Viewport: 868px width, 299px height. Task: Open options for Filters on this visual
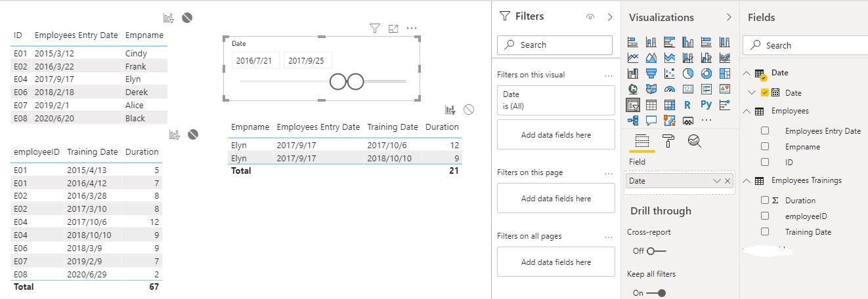(x=608, y=75)
